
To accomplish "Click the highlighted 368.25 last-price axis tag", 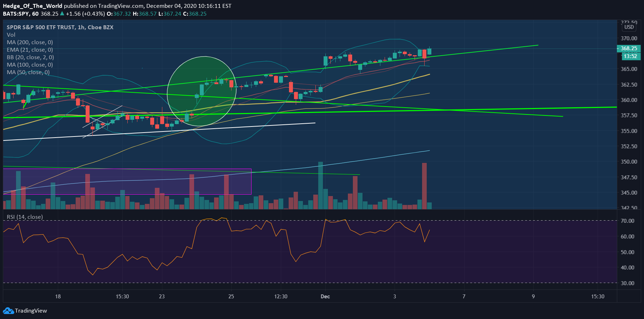I will 629,48.
